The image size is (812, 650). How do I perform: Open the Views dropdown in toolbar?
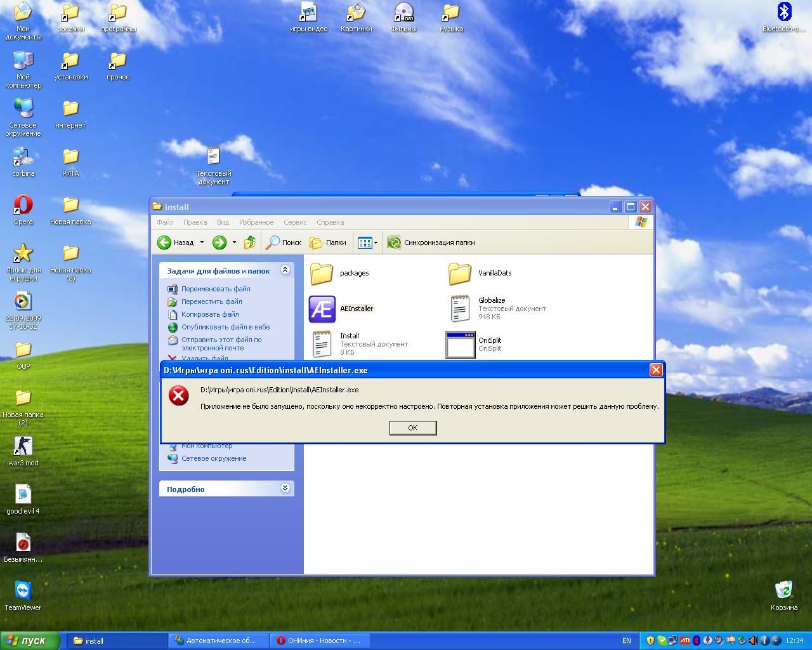pyautogui.click(x=367, y=242)
